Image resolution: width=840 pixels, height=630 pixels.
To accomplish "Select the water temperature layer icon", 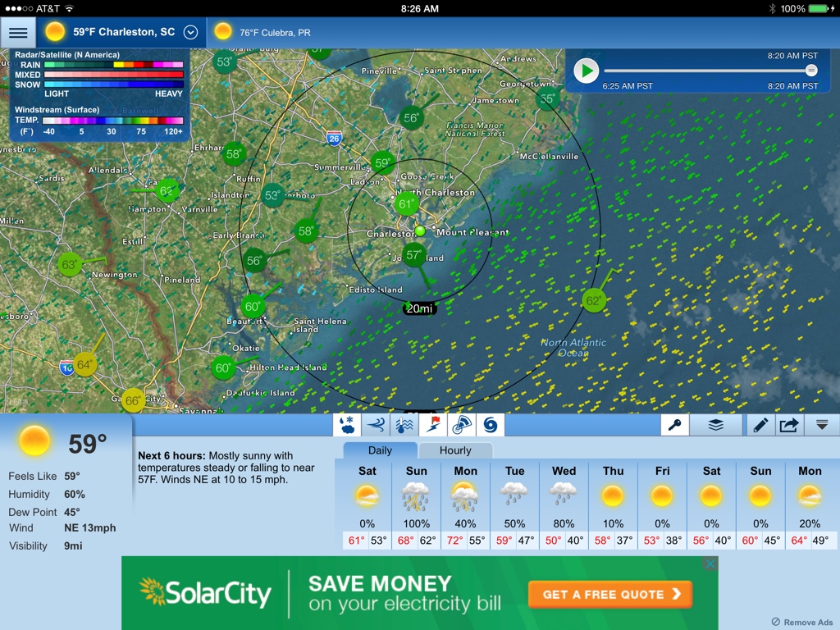I will [404, 425].
